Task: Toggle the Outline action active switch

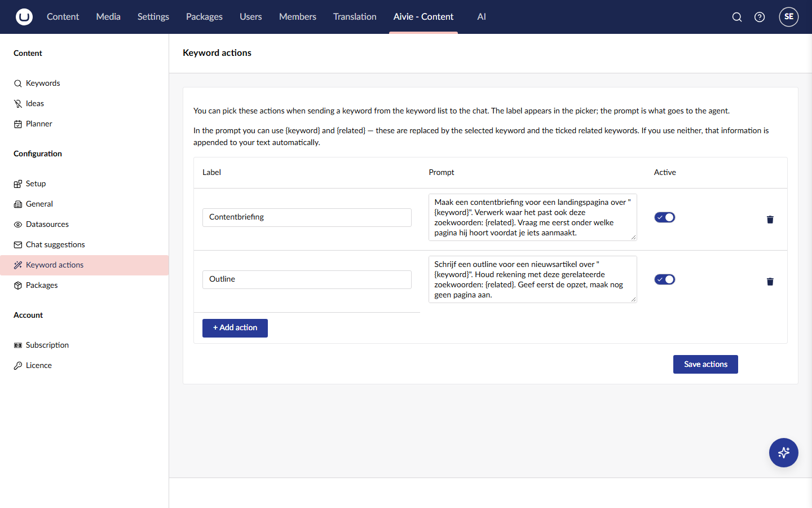Action: [665, 279]
